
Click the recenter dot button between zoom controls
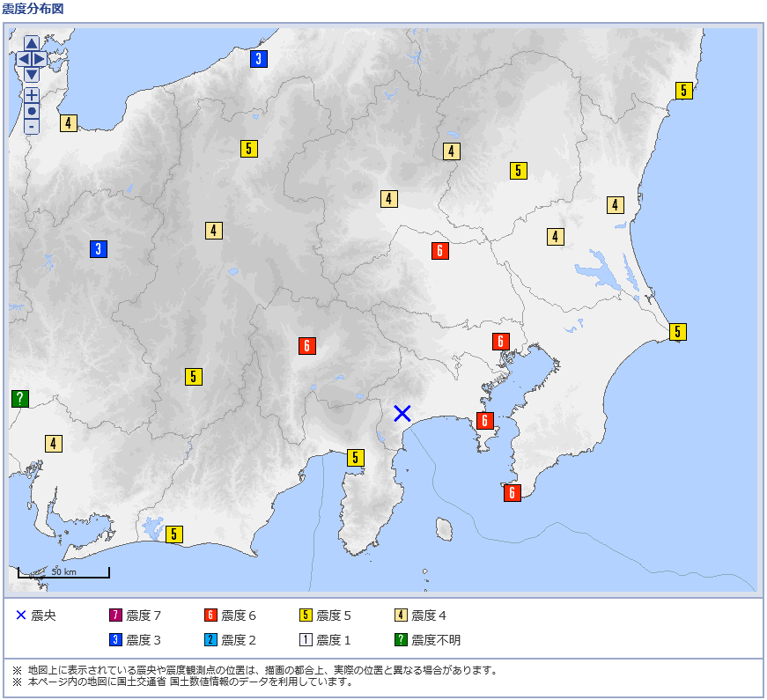point(32,110)
